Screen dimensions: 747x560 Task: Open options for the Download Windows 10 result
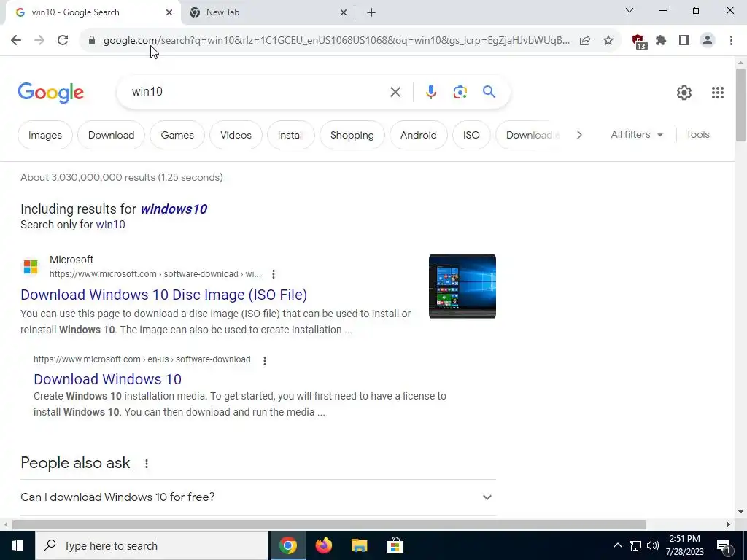pos(264,360)
